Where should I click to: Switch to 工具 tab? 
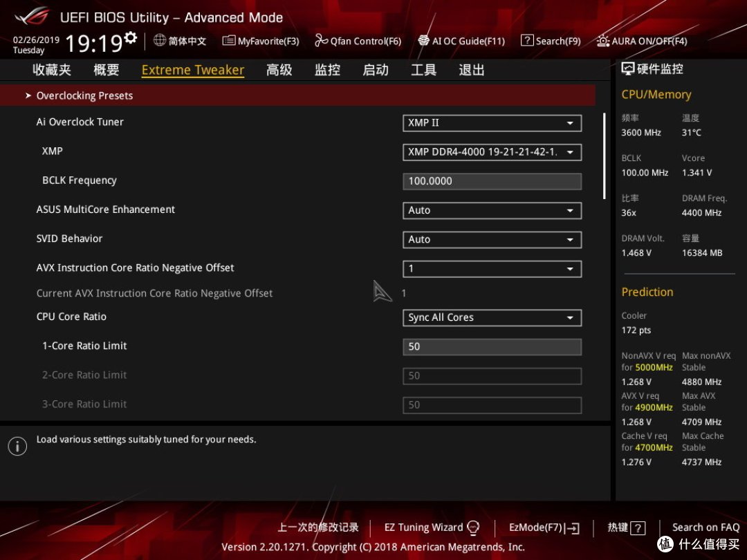423,70
